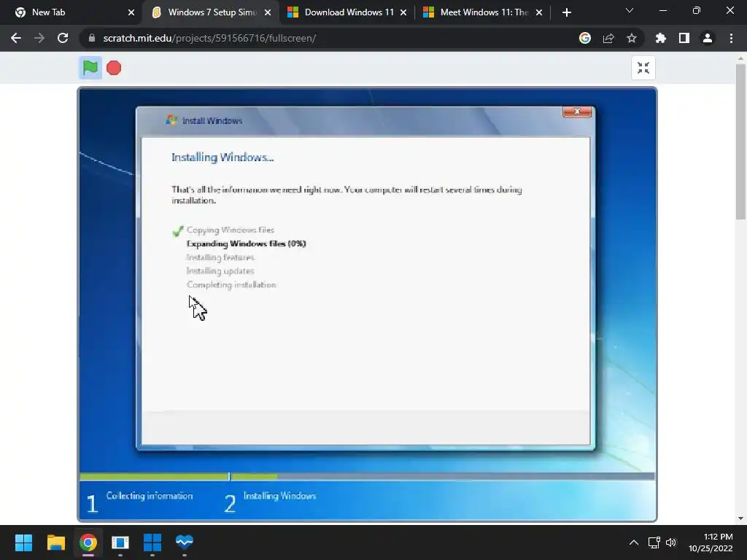Exit fullscreen mode using the shrink icon

coord(643,68)
